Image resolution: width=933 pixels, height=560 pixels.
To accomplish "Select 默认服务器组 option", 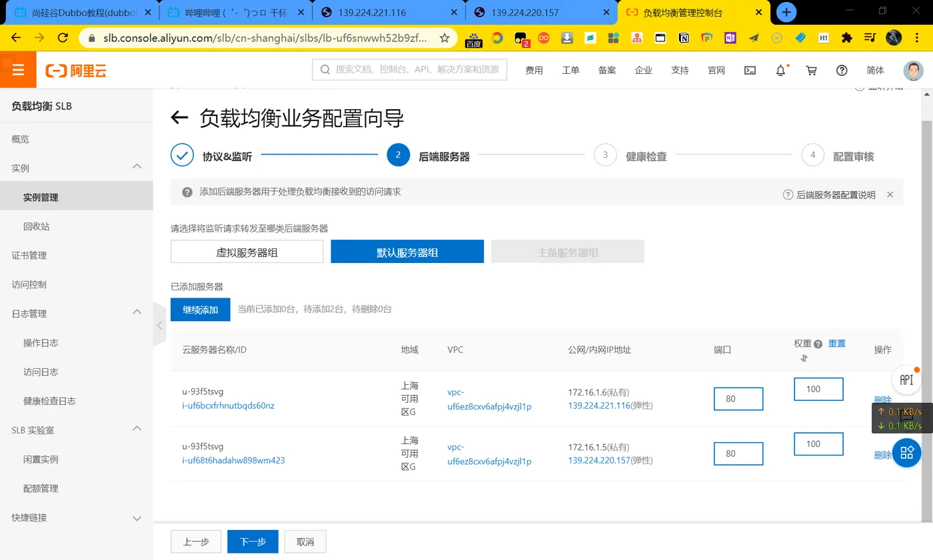I will (407, 252).
